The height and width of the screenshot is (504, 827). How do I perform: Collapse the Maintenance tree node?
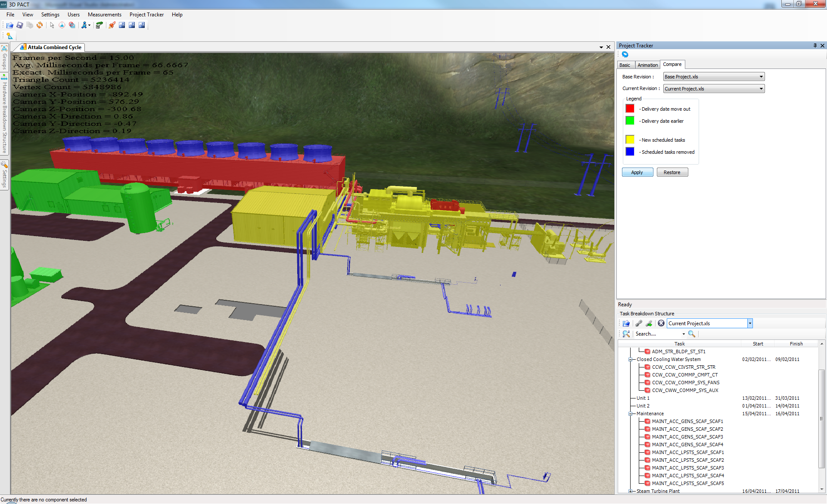[x=630, y=414]
